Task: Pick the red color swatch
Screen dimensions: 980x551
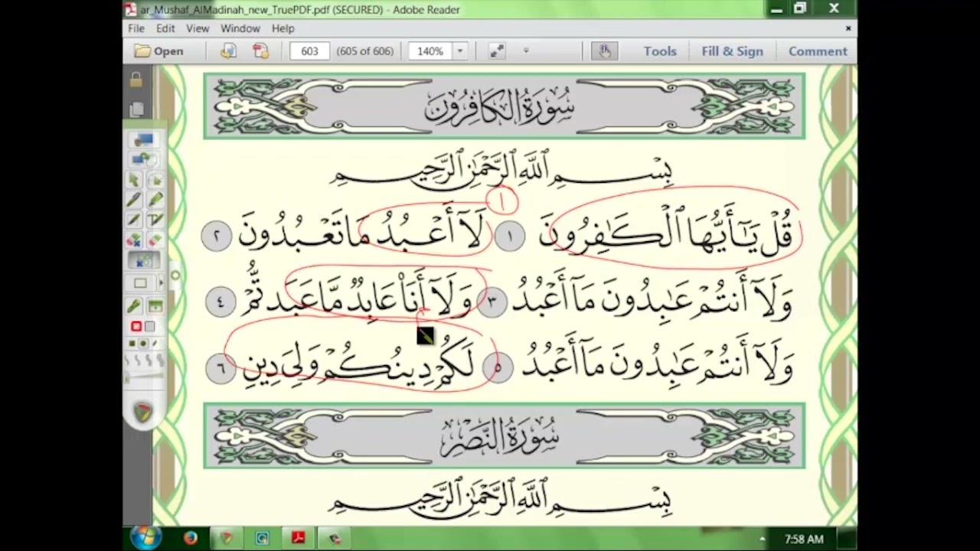Action: [x=136, y=327]
